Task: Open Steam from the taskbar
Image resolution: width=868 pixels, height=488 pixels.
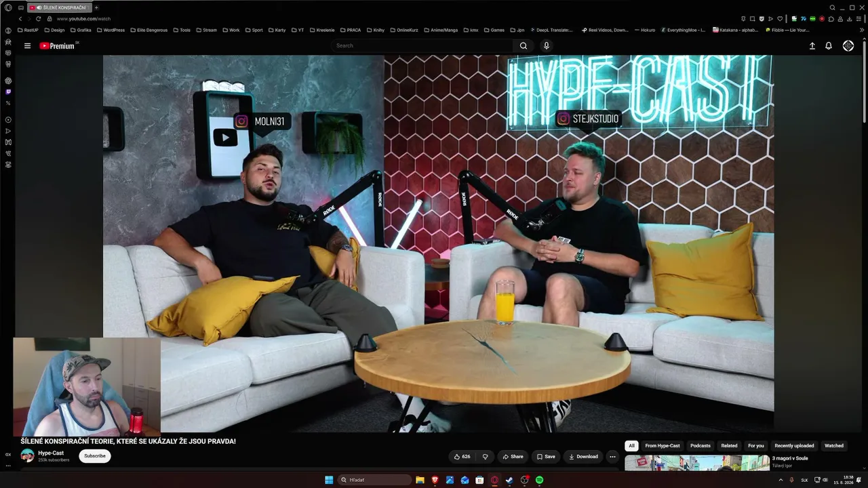Action: point(509,480)
